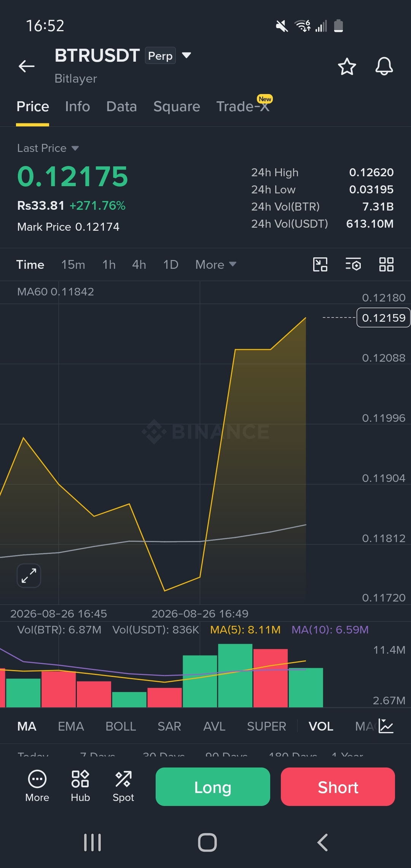Tap the +271.76% change text
This screenshot has height=868, width=411.
[97, 206]
